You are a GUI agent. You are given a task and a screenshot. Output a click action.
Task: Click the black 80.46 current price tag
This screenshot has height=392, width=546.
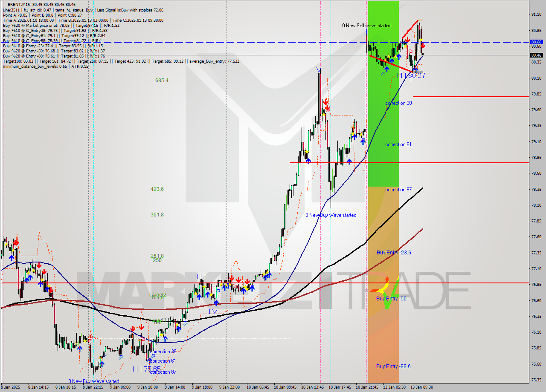point(536,55)
